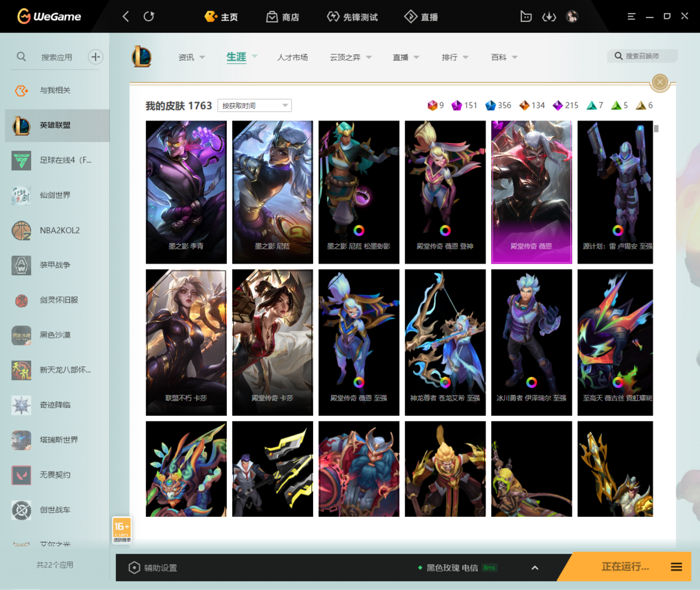Click the skin list scrollbar thumb
700x590 pixels.
tap(656, 128)
